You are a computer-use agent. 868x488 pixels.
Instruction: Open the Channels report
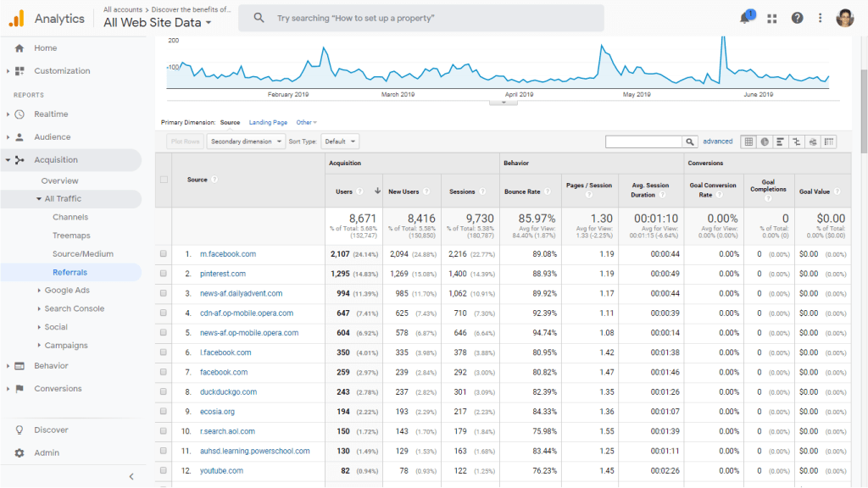click(70, 218)
